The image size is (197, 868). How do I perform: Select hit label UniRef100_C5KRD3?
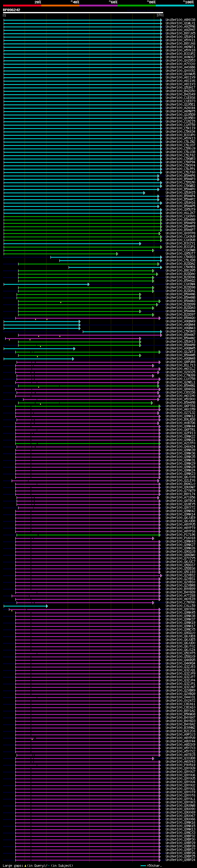[180, 257]
